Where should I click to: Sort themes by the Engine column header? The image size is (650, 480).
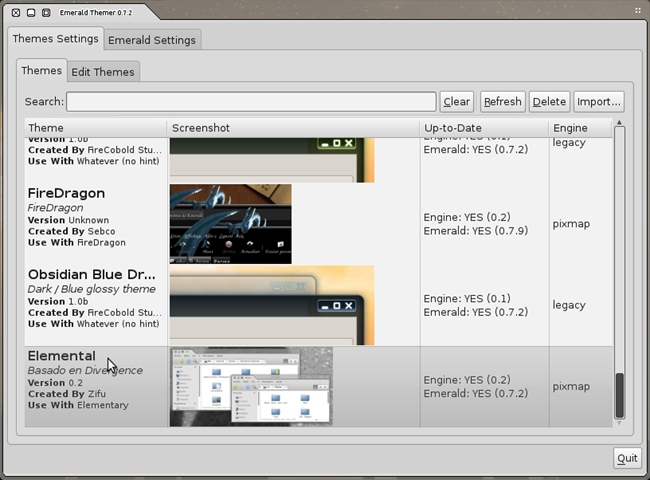(578, 128)
